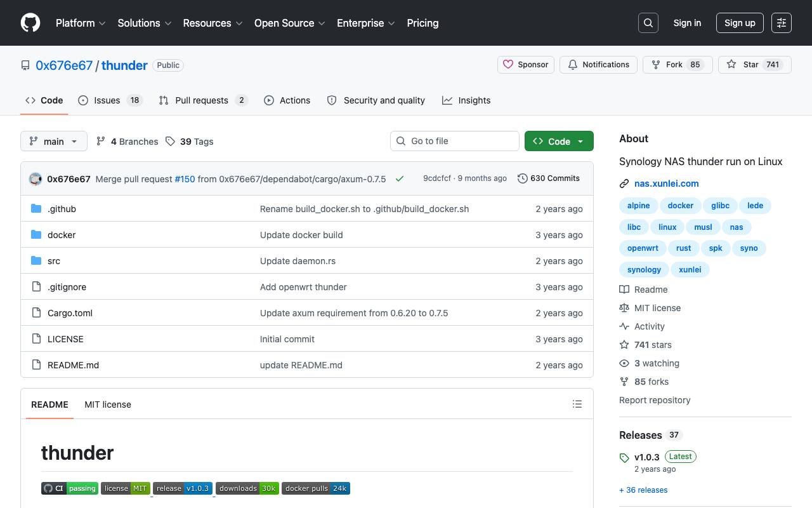
Task: Click the pulse icon beside Activity
Action: [x=624, y=326]
